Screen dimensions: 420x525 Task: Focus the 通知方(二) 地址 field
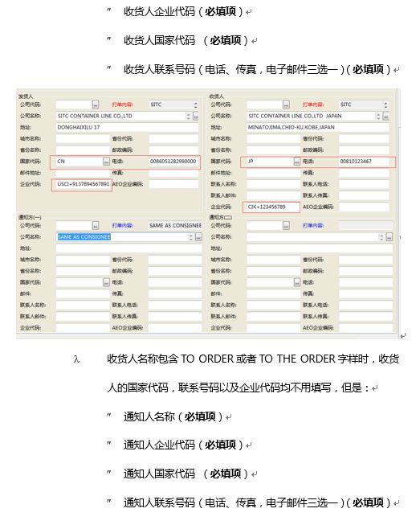[320, 248]
